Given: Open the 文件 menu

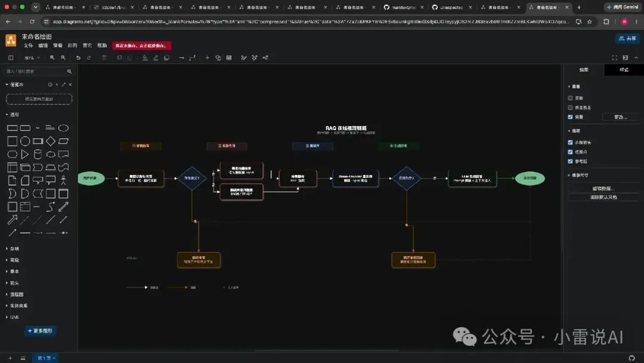Looking at the screenshot, I should pyautogui.click(x=29, y=45).
